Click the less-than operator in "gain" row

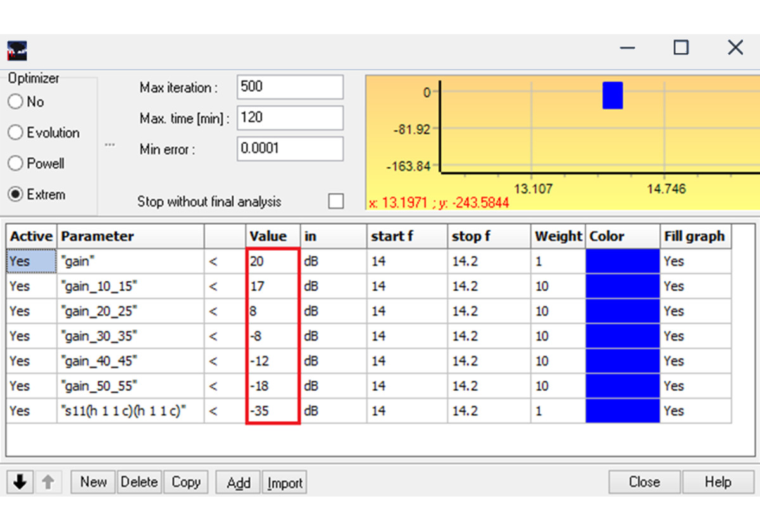click(225, 261)
